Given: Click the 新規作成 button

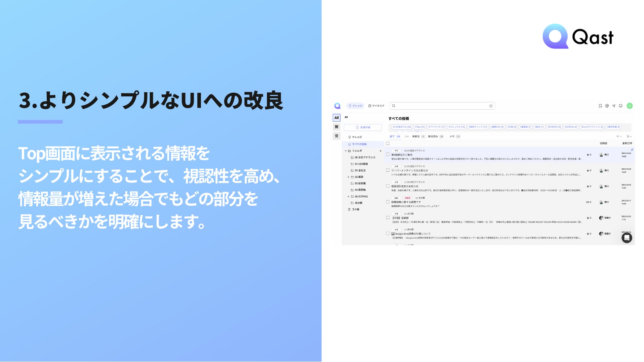Looking at the screenshot, I should [x=363, y=127].
